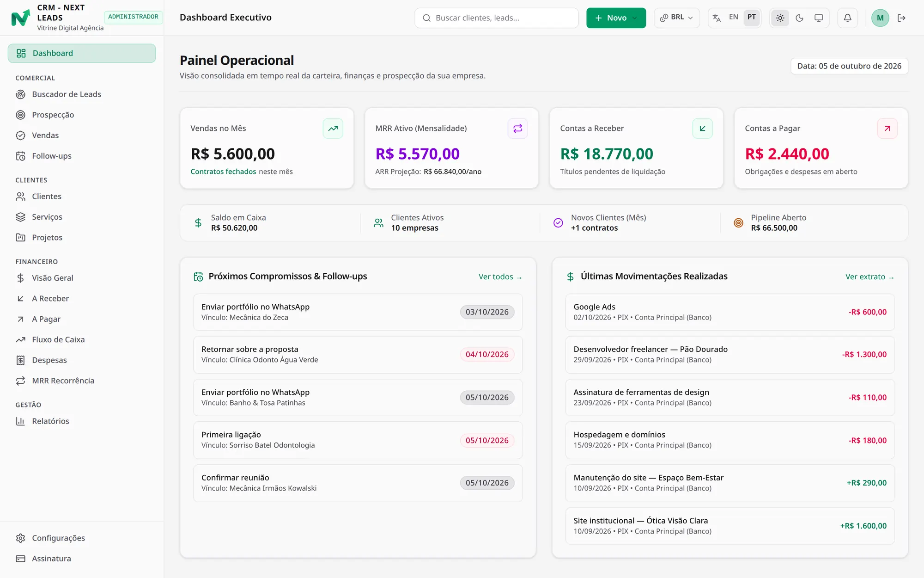Screen dimensions: 924x578
Task: Select the Confirmar reunião follow-up
Action: [358, 483]
